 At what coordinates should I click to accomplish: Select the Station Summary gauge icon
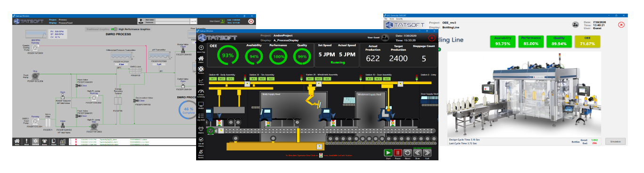pyautogui.click(x=201, y=91)
